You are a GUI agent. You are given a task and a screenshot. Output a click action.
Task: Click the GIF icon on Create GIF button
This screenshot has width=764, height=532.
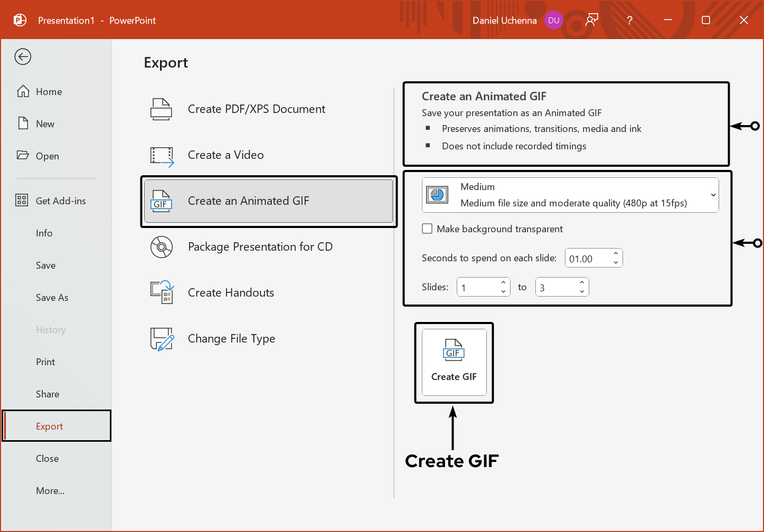point(454,349)
